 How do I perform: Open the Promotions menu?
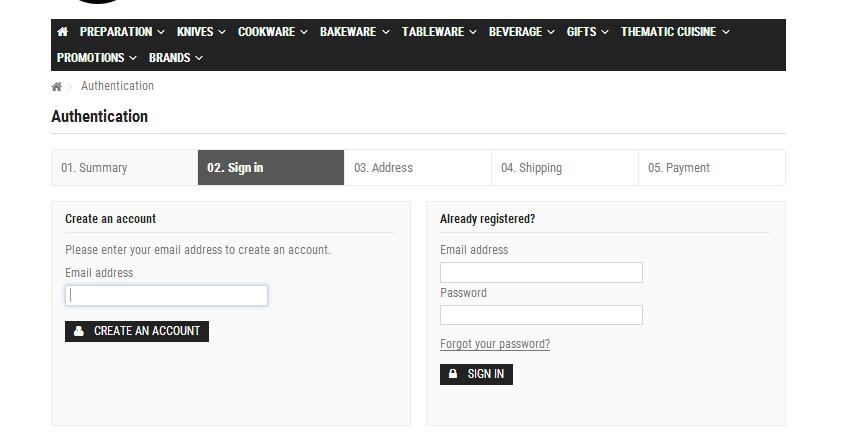[x=96, y=58]
